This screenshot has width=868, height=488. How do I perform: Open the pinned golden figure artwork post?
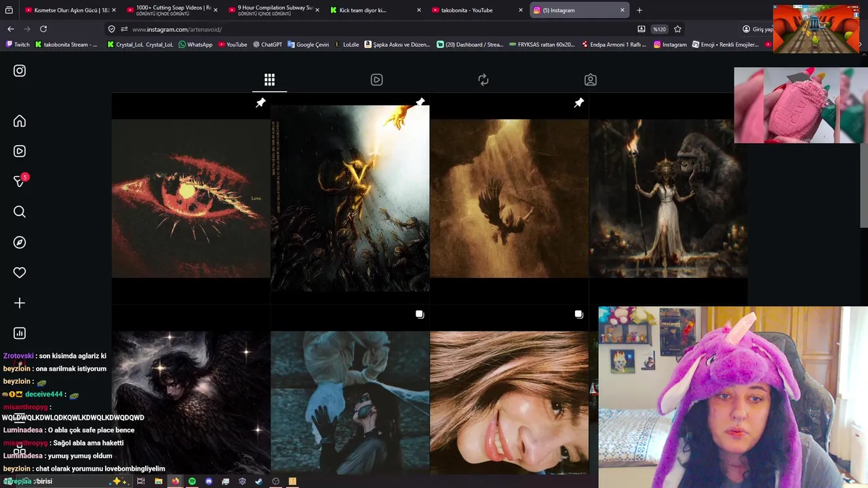pyautogui.click(x=350, y=198)
